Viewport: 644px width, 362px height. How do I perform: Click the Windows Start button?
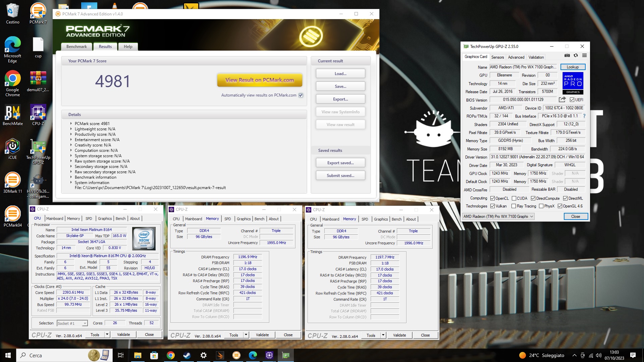[8, 355]
